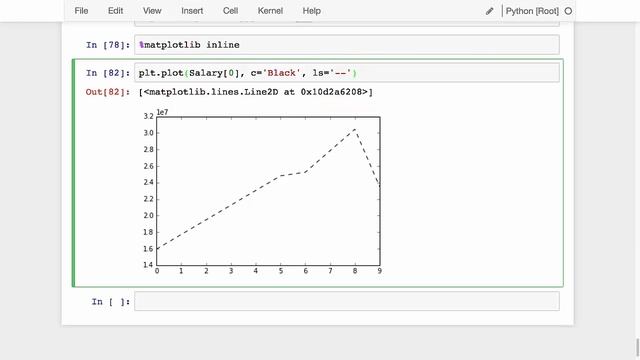Click the Line2D output text
Viewport: 640px width, 360px height.
pyautogui.click(x=256, y=92)
